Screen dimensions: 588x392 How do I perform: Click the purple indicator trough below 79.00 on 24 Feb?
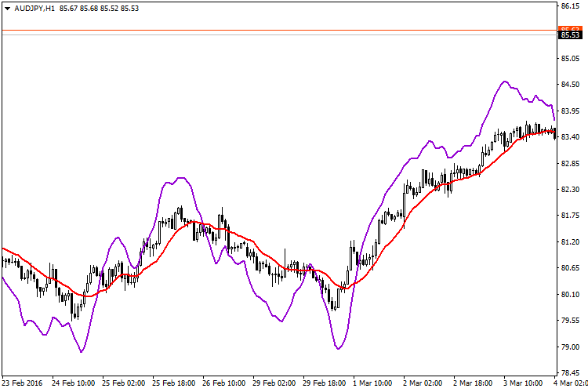point(81,352)
